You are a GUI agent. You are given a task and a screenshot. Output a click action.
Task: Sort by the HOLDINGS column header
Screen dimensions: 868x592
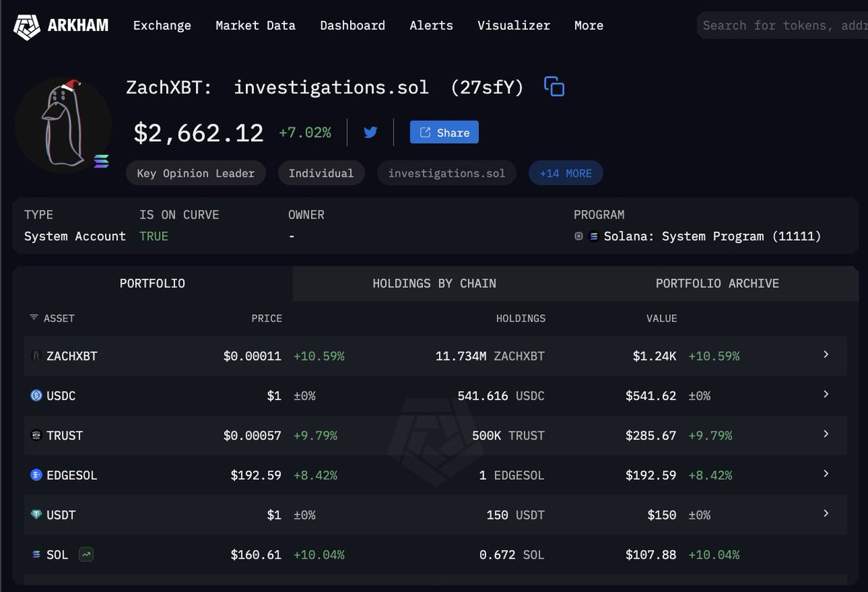point(521,318)
